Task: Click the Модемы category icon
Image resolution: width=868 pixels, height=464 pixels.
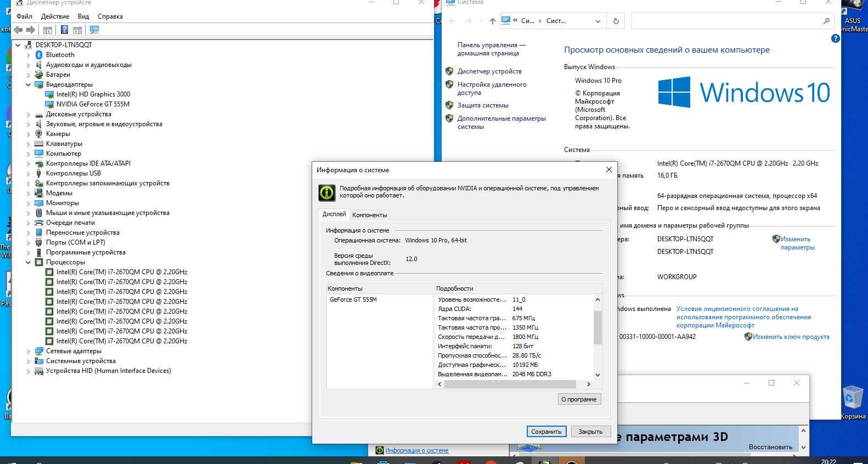Action: click(x=39, y=193)
